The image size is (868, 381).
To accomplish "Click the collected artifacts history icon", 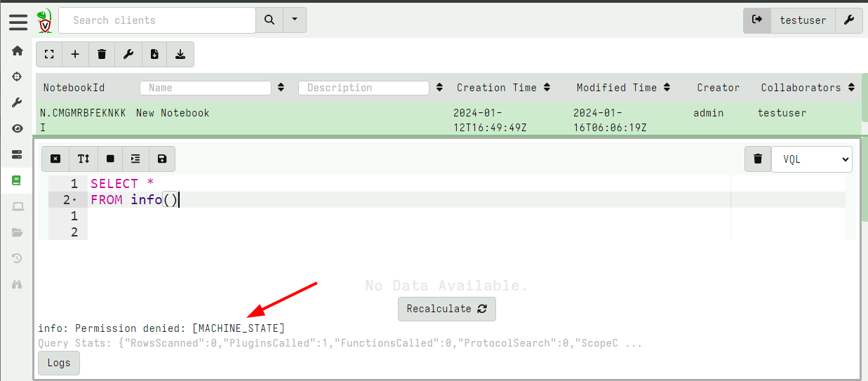I will (x=18, y=258).
